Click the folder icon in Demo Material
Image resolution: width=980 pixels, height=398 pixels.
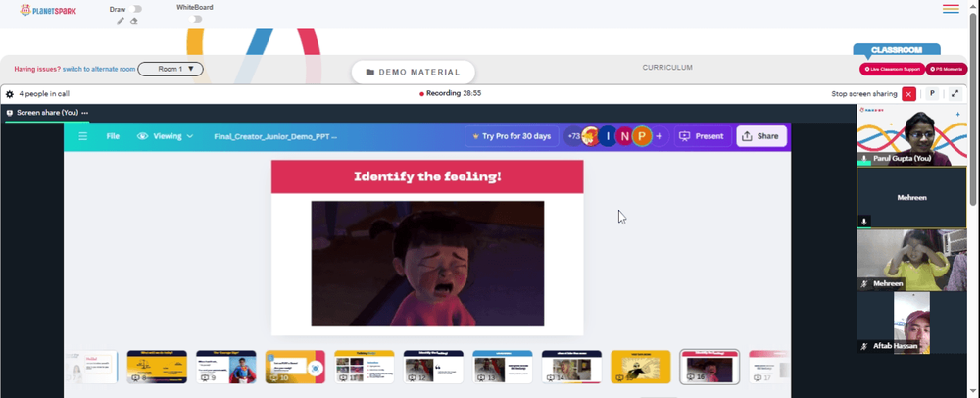pyautogui.click(x=370, y=73)
